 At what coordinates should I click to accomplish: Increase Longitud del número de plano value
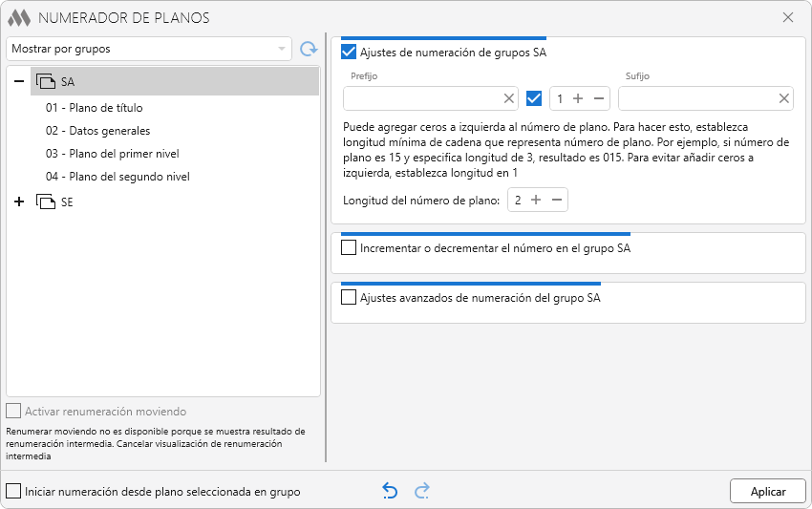pyautogui.click(x=536, y=201)
